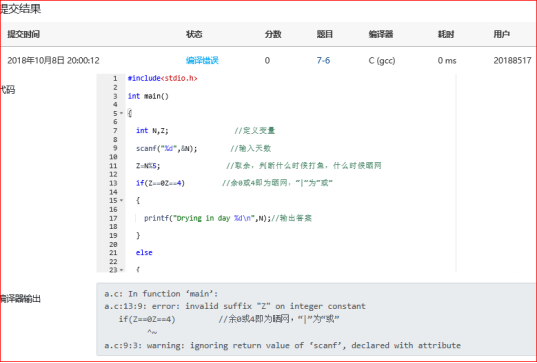This screenshot has height=363, width=537.
Task: Click line number 13 in the gutter
Action: pos(113,183)
